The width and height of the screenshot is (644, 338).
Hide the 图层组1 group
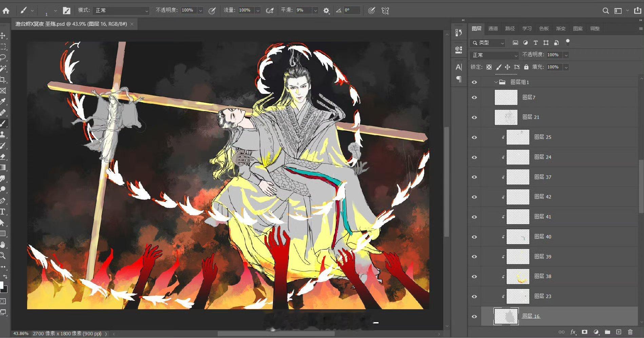tap(474, 82)
